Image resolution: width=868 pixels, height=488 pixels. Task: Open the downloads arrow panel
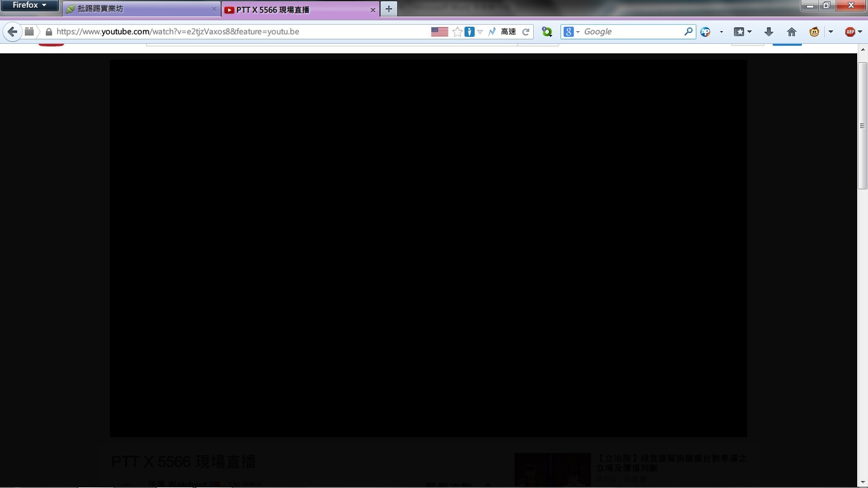click(x=769, y=32)
